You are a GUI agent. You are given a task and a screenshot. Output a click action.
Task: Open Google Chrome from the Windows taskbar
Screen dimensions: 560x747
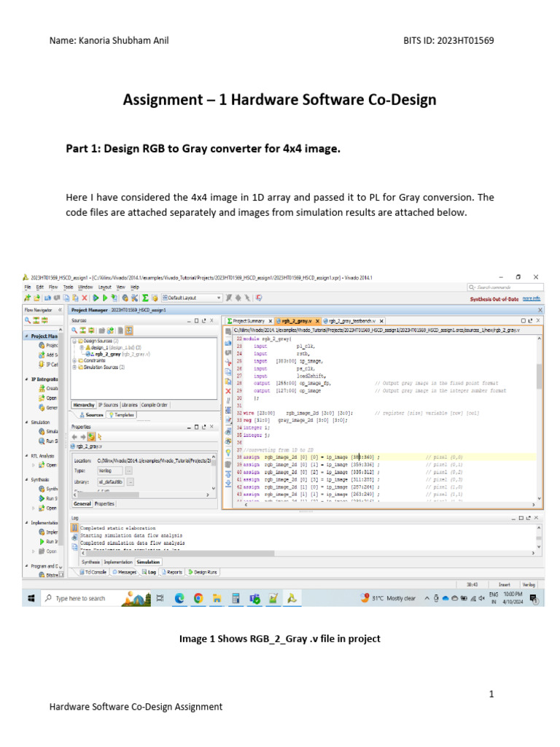tap(198, 598)
